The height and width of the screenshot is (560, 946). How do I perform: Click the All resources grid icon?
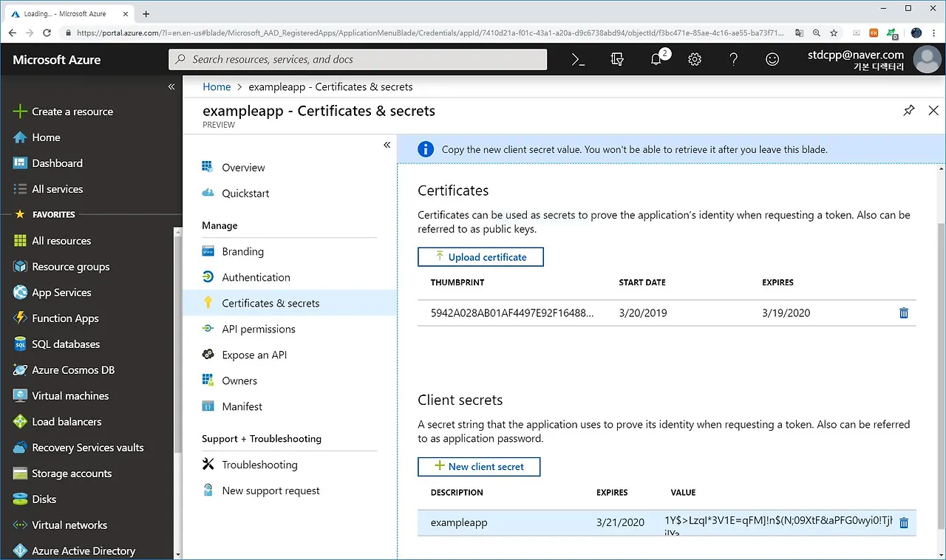(20, 241)
